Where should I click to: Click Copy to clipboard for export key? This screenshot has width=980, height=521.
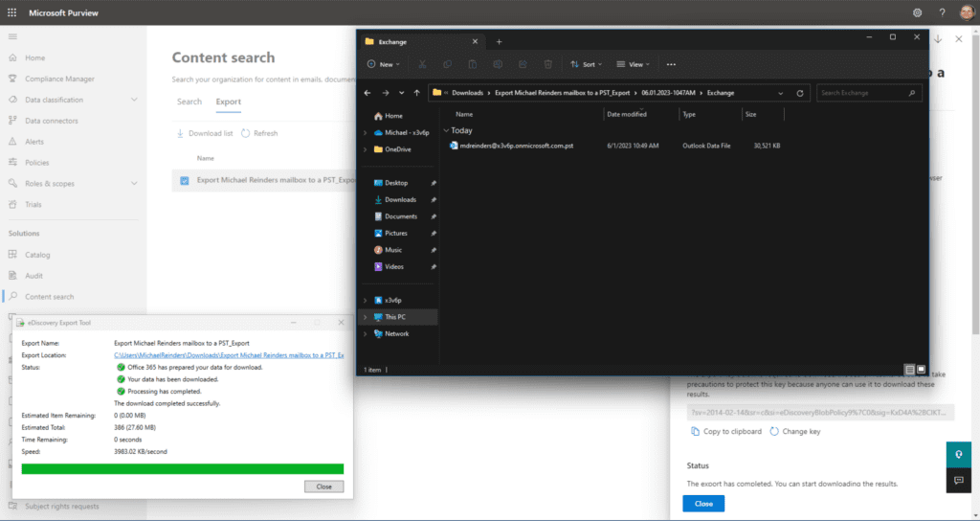(726, 432)
